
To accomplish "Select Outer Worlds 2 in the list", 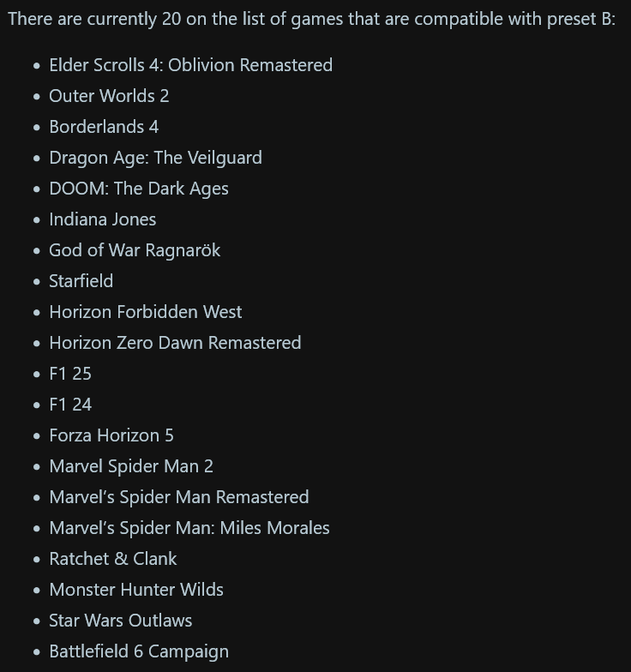I will click(109, 96).
